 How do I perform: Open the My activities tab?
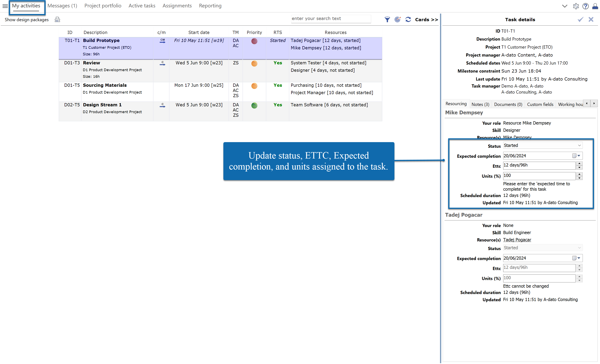click(26, 6)
